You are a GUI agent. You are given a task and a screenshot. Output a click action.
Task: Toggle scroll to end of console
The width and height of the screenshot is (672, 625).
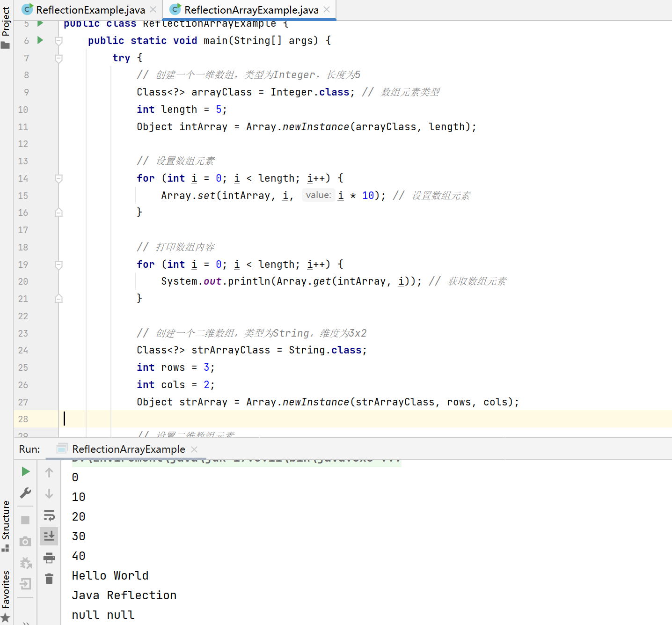49,536
